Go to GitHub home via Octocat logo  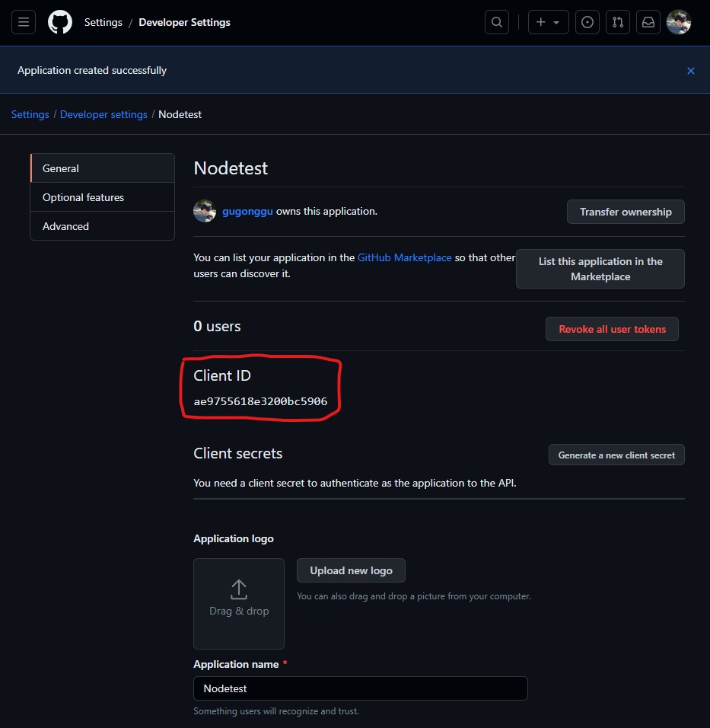tap(60, 22)
